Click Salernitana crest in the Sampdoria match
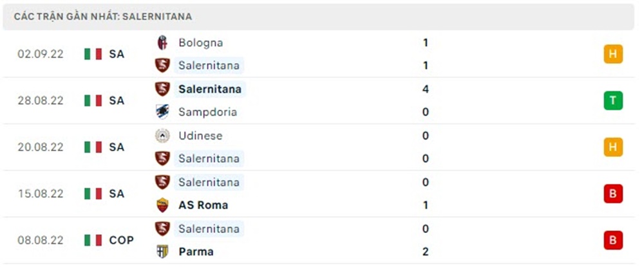Viewport: 644px width, 267px height. pyautogui.click(x=162, y=89)
